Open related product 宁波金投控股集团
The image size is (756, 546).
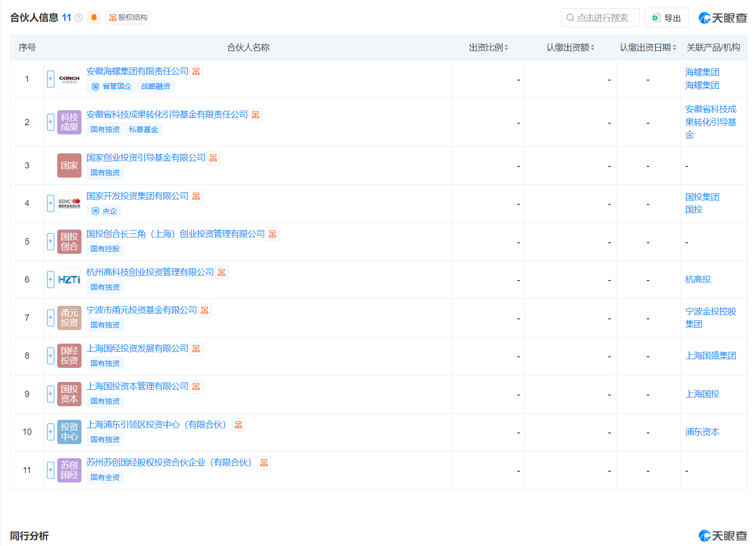pyautogui.click(x=710, y=318)
